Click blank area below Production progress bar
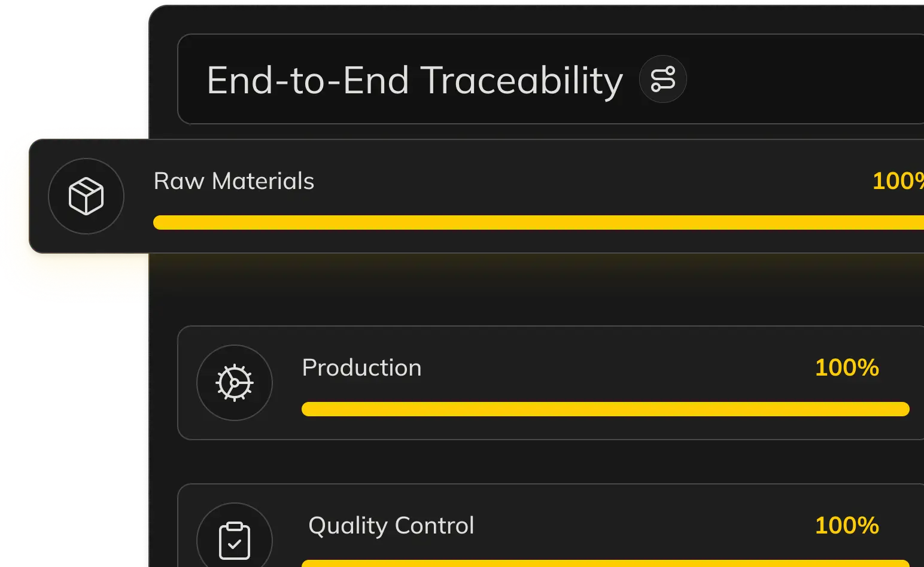Viewport: 924px width, 567px height. click(x=604, y=427)
